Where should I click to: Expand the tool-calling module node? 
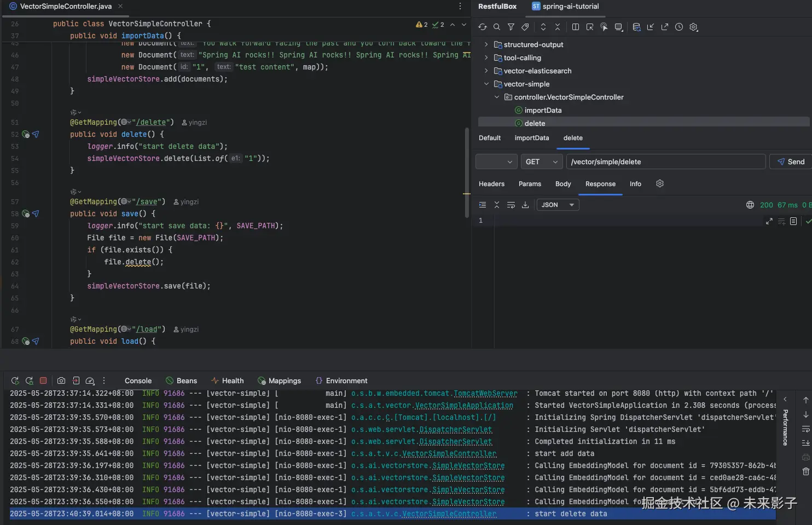tap(486, 57)
